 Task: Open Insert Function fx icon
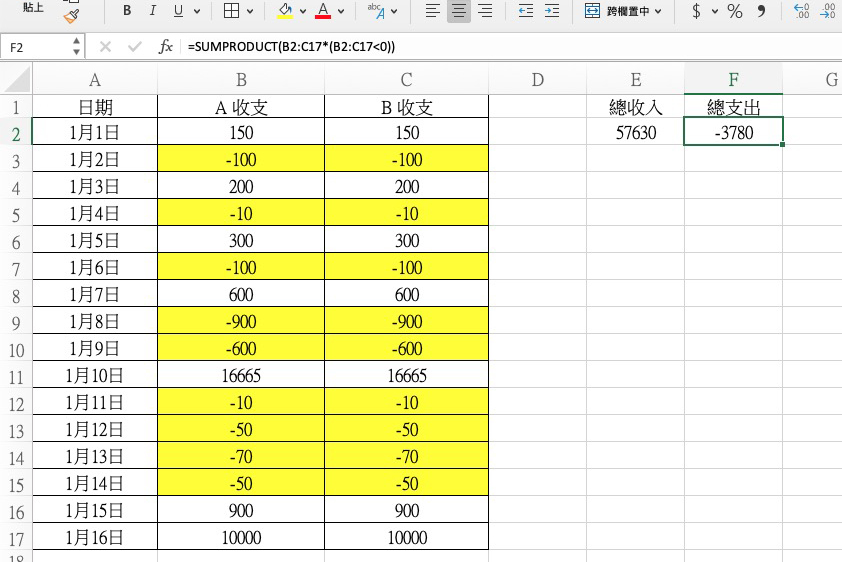click(165, 47)
